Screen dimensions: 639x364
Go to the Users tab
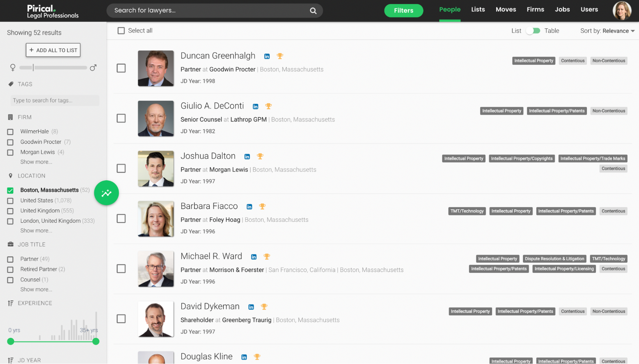pyautogui.click(x=589, y=10)
